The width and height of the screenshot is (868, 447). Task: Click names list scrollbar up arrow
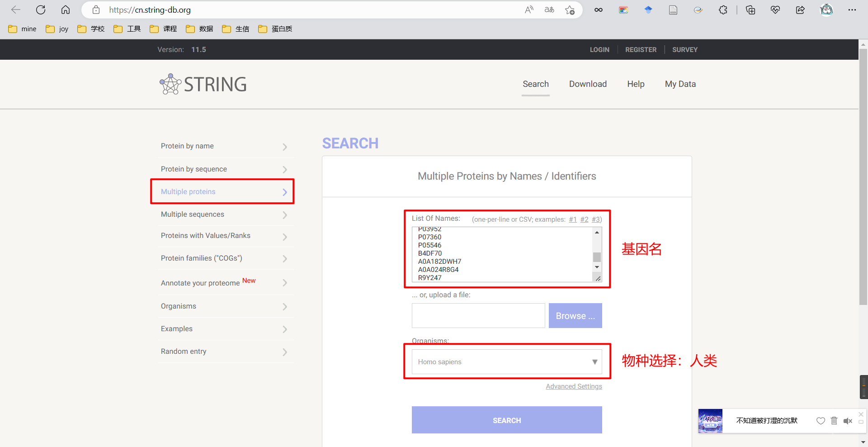point(597,232)
